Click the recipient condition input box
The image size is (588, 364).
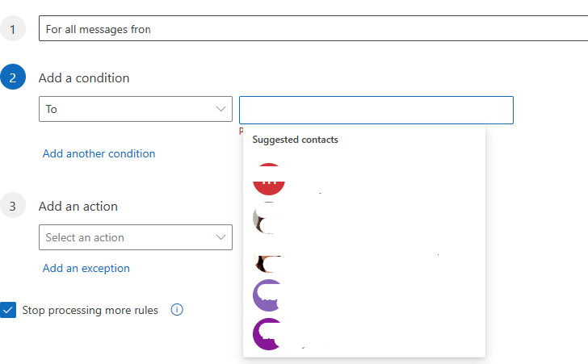pyautogui.click(x=376, y=110)
